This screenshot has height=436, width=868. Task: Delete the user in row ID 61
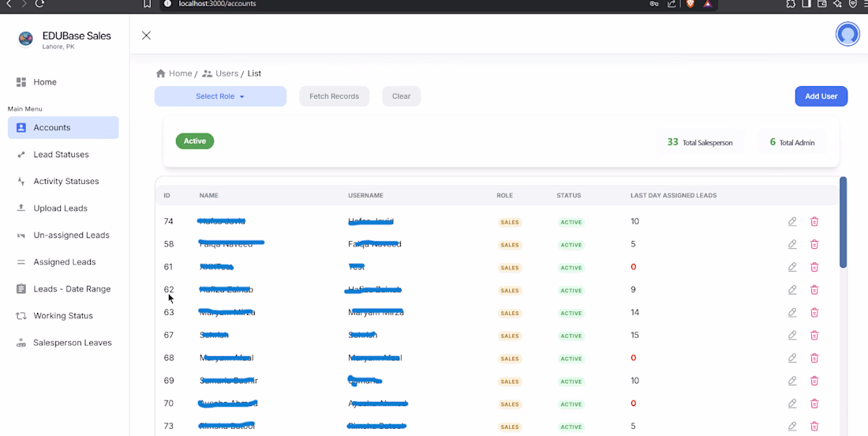pos(814,267)
